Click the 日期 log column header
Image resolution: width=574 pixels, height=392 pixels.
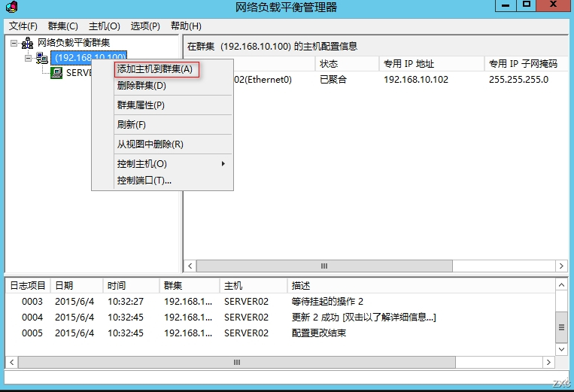(x=77, y=285)
